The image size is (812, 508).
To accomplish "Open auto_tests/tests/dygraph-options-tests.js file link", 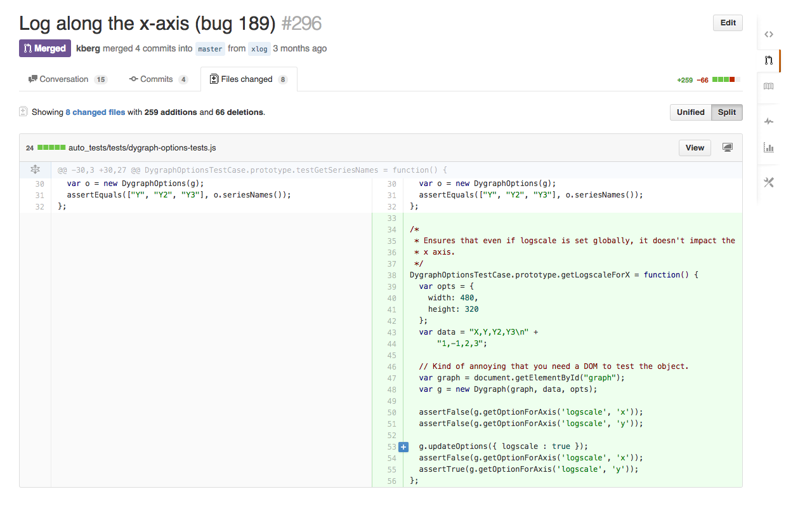I will tap(142, 148).
